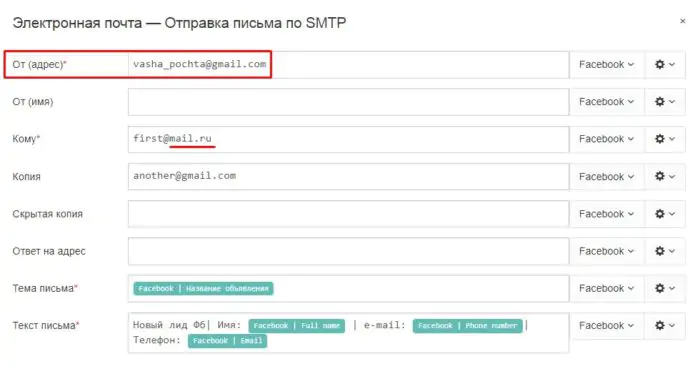Expand Facebook dropdown in От (имя) row
700x369 pixels.
(x=607, y=102)
